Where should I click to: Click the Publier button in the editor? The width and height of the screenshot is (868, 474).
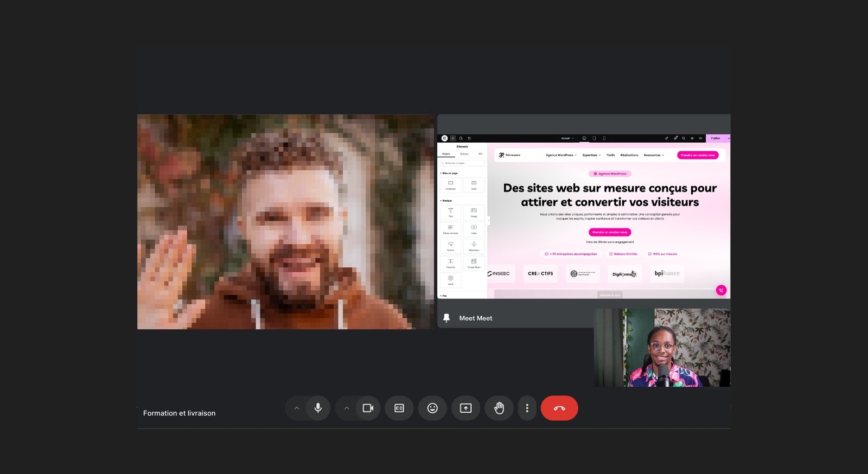[x=715, y=138]
